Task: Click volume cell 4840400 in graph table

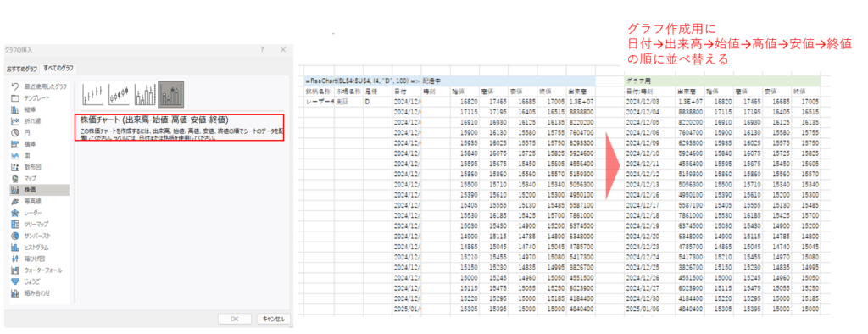Action: (690, 310)
